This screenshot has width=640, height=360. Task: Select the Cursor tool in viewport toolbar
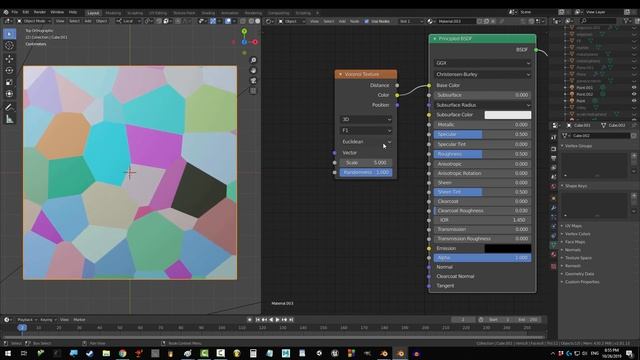pos(9,46)
